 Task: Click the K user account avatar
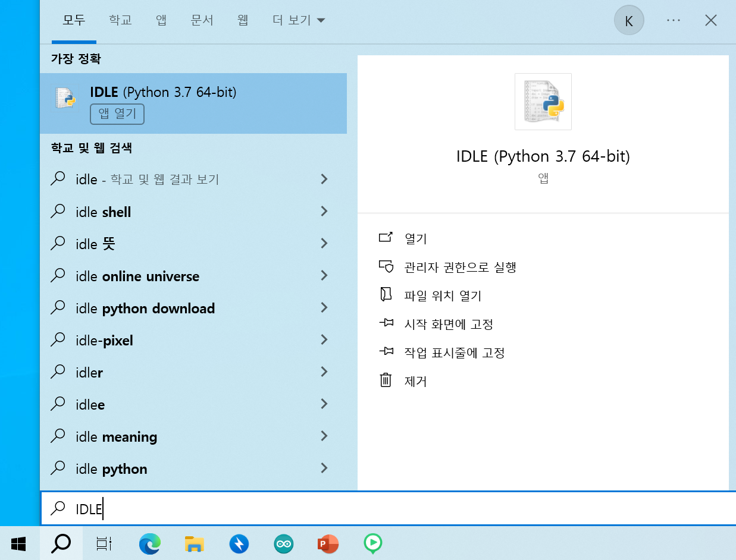coord(629,21)
